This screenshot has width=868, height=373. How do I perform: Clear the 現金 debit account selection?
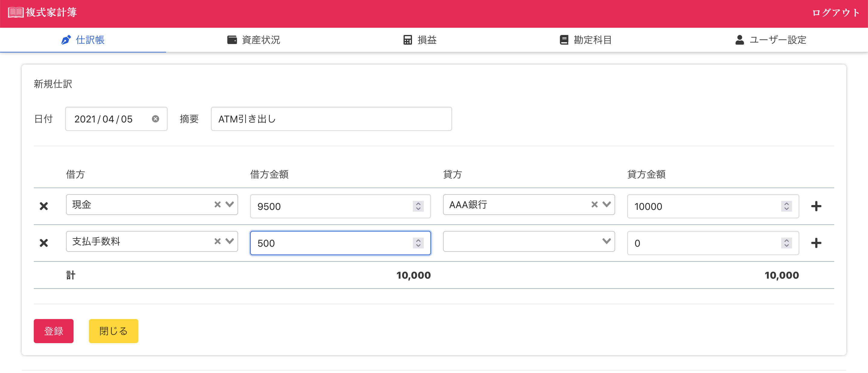click(x=217, y=204)
